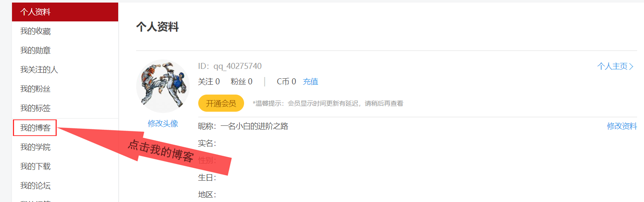
Task: Open 我关注的人 list
Action: click(65, 70)
